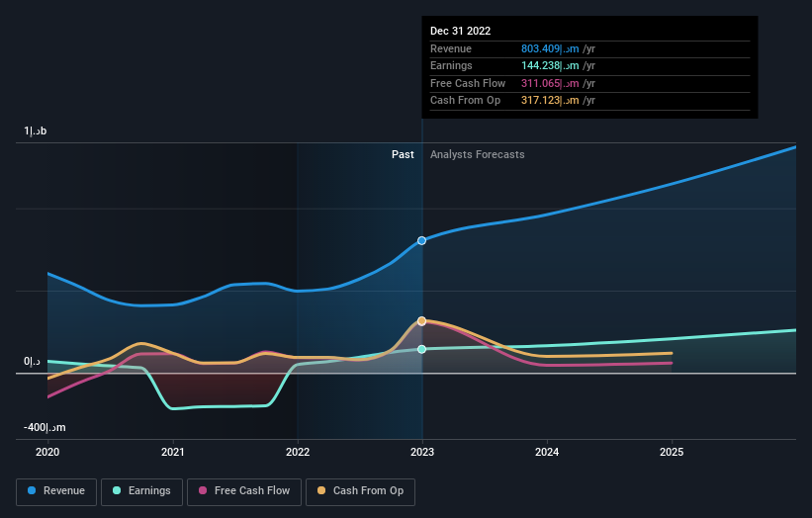
Task: Click the Free Cash Flow row label in tooltip
Action: coord(468,83)
